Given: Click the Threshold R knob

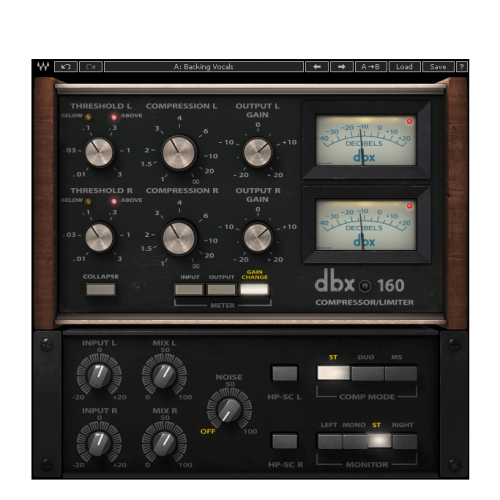Looking at the screenshot, I should point(99,237).
